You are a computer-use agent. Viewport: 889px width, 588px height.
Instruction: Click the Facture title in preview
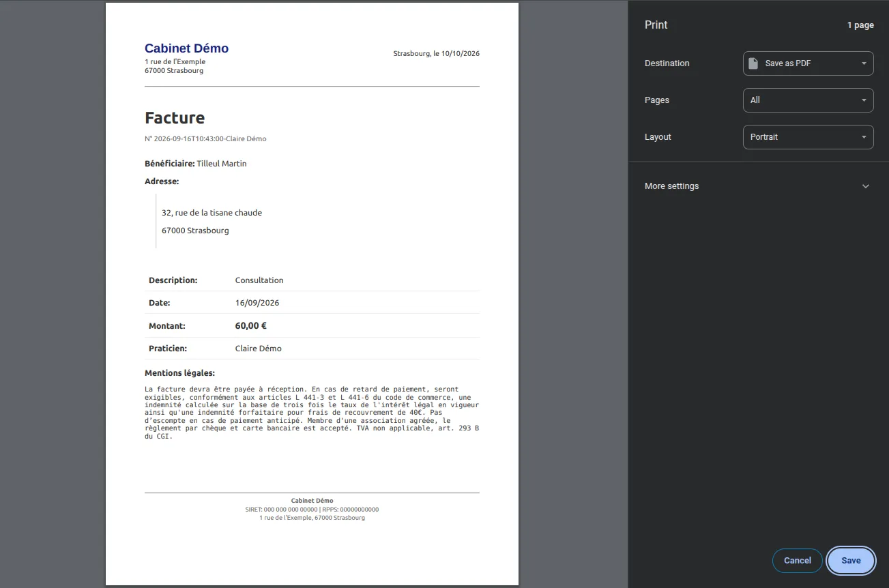[x=175, y=118]
